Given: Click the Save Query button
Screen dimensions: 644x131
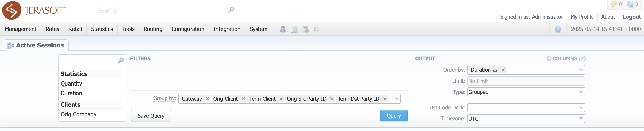Looking at the screenshot, I should point(151,116).
